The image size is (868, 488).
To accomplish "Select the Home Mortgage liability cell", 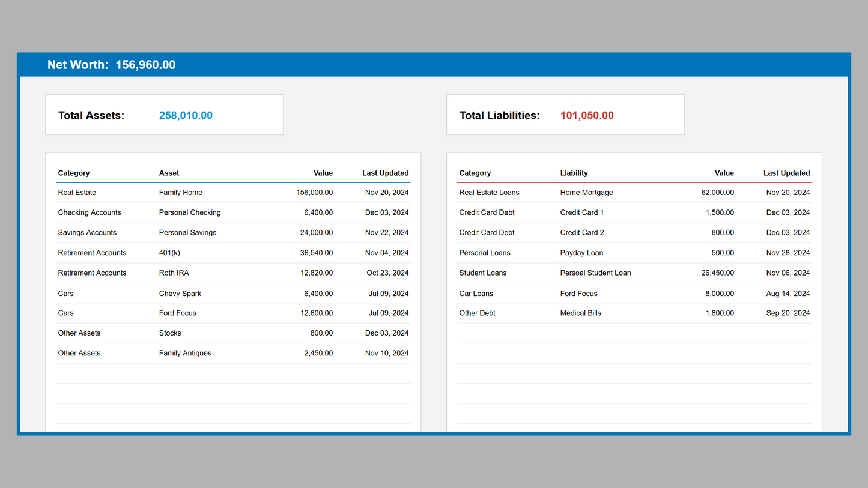I will point(586,193).
